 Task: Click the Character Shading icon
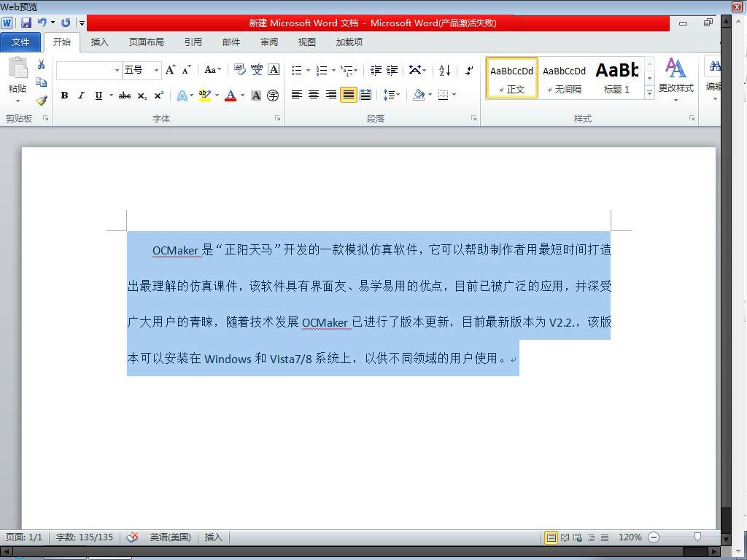256,96
